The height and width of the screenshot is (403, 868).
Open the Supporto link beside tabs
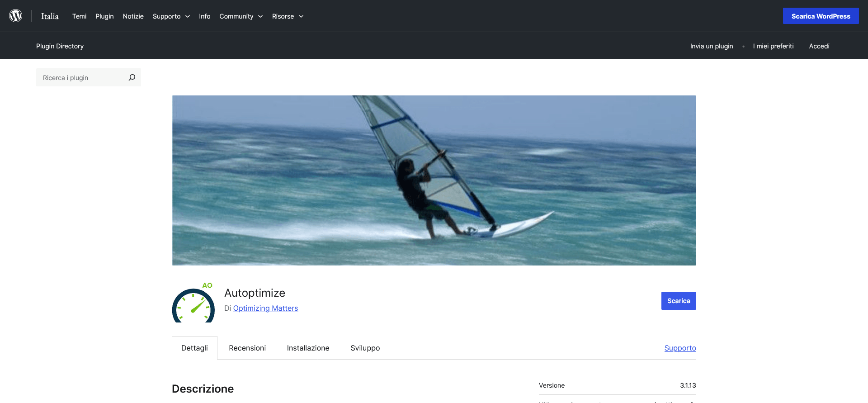pyautogui.click(x=680, y=348)
